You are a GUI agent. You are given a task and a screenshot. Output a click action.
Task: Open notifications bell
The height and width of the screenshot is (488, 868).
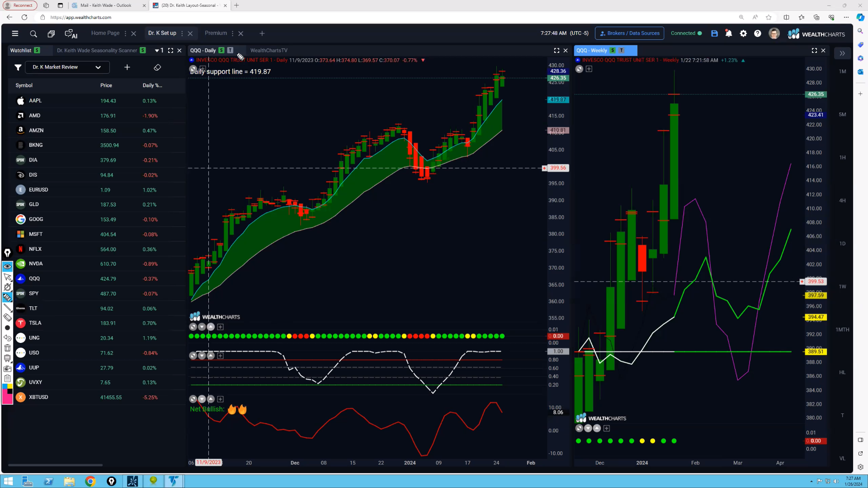coord(728,33)
